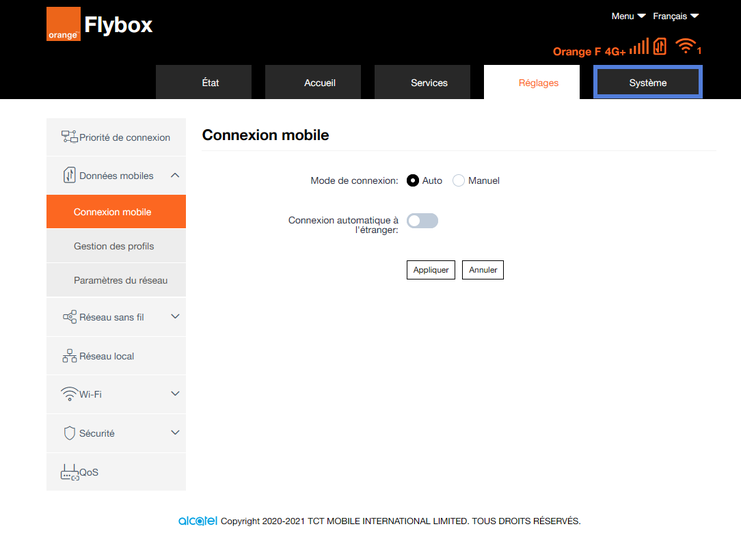Screen dimensions: 741x546
Task: Expand the Wi-Fi section chevron
Action: click(175, 393)
